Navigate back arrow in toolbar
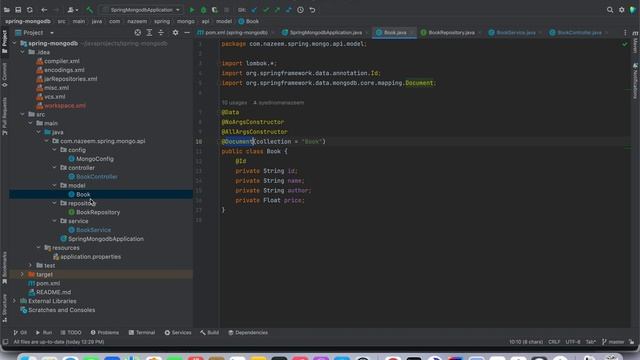This screenshot has width=640, height=360. pyautogui.click(x=44, y=10)
